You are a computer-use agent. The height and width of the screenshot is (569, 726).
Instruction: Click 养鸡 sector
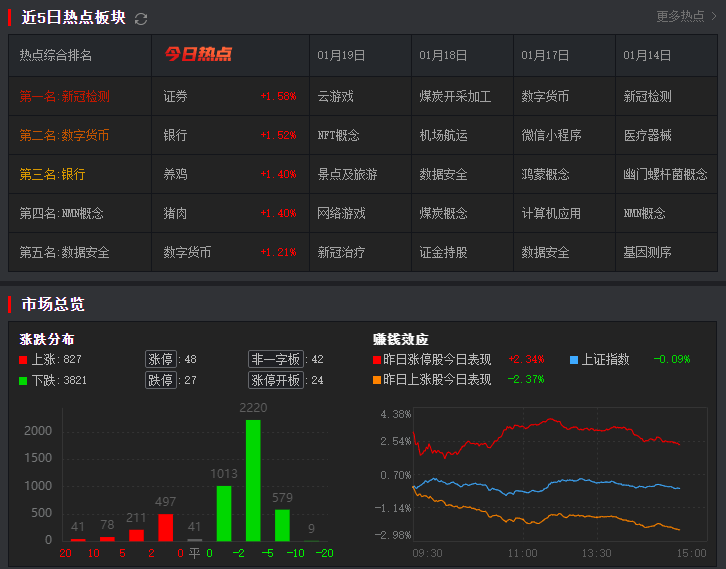coord(175,174)
